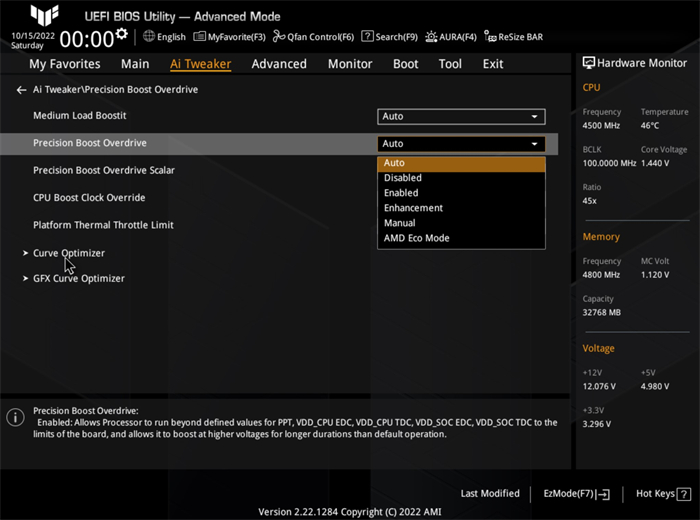Image resolution: width=700 pixels, height=520 pixels.
Task: Click the Core Voltage 1.440 V value
Action: [x=655, y=163]
